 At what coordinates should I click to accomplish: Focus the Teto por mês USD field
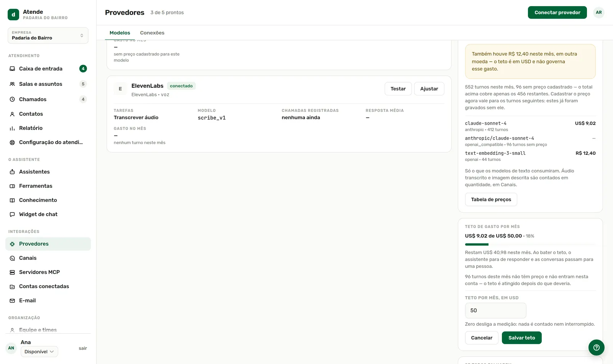click(496, 310)
